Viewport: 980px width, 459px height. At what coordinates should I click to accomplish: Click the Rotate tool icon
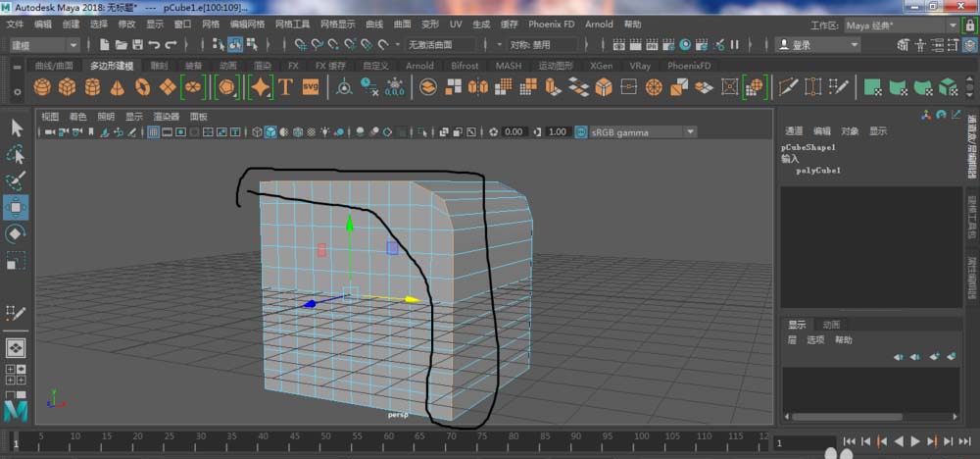click(16, 233)
